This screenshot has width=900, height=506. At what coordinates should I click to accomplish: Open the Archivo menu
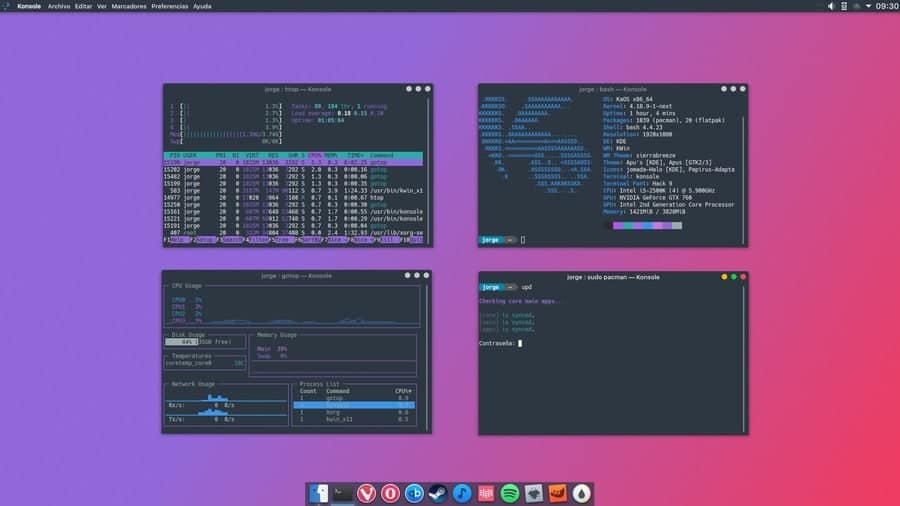pos(59,6)
